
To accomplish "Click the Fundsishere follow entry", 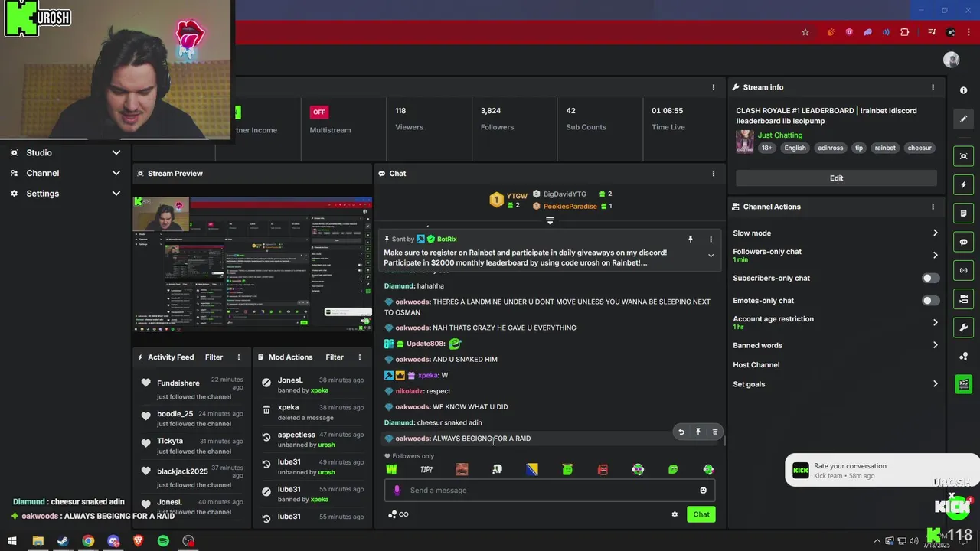I will pos(191,388).
